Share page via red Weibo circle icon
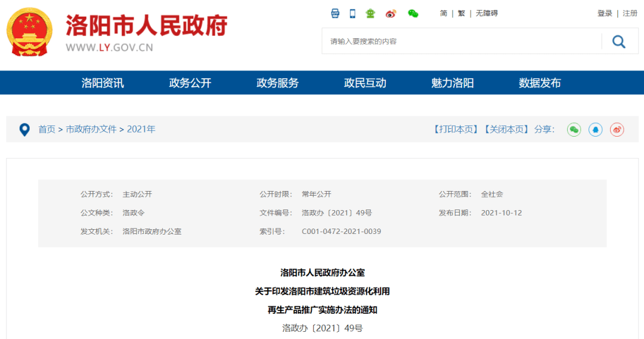Image resolution: width=644 pixels, height=339 pixels. [617, 130]
